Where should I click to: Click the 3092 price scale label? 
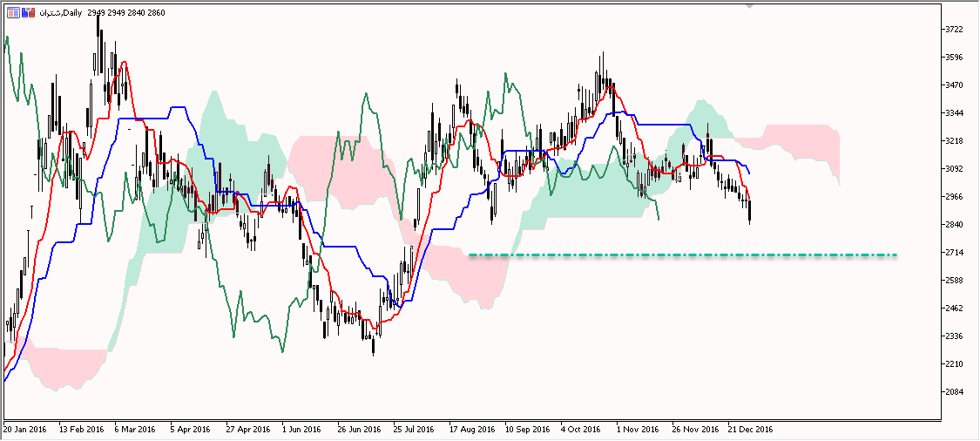click(956, 169)
